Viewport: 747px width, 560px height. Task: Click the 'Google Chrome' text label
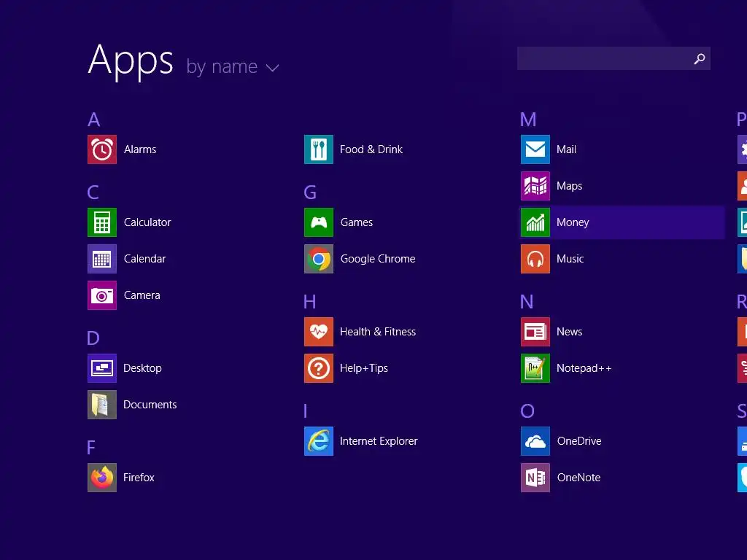pos(378,259)
